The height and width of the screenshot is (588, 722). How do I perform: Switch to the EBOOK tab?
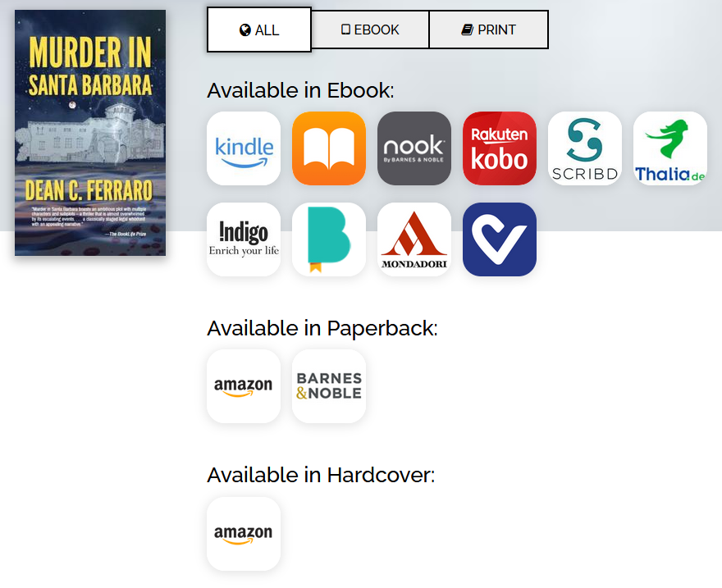click(x=370, y=30)
